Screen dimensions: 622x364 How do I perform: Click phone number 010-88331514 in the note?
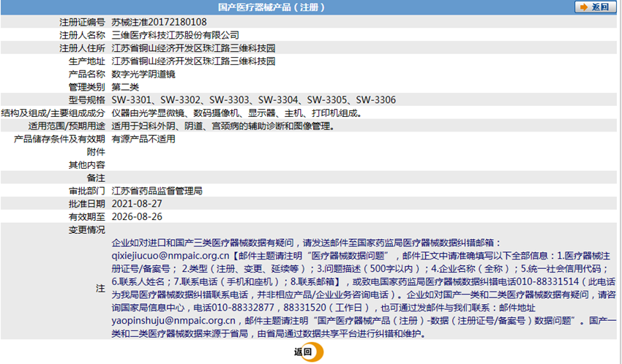[x=548, y=281]
